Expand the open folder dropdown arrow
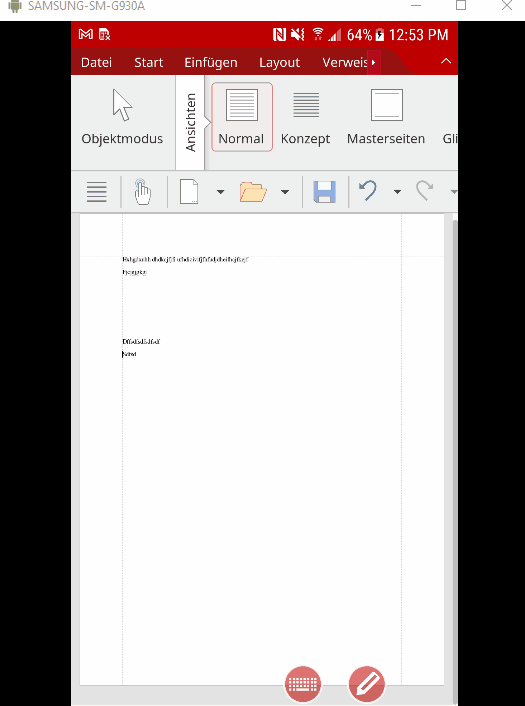The image size is (525, 706). pos(285,192)
